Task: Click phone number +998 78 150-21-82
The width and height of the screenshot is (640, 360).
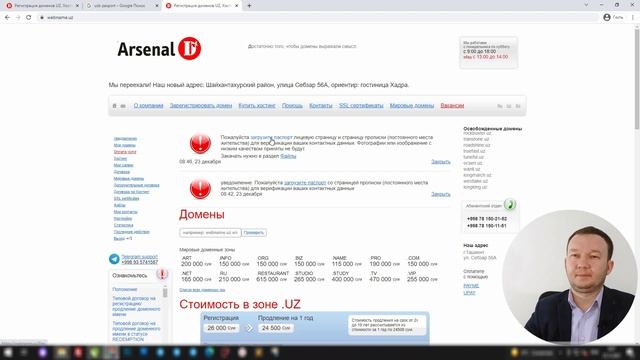Action: [487, 219]
